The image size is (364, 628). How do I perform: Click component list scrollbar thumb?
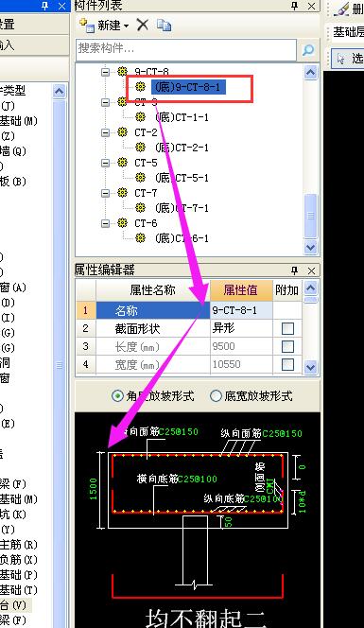311,216
